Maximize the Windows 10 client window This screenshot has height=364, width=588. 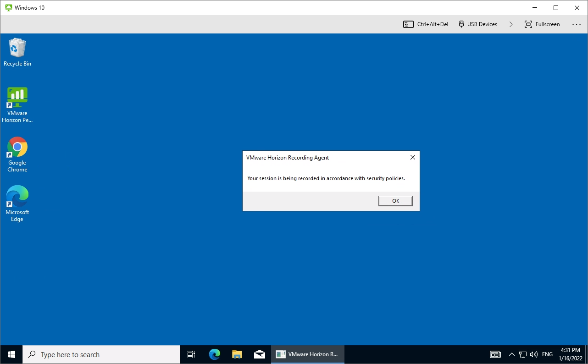pos(556,8)
